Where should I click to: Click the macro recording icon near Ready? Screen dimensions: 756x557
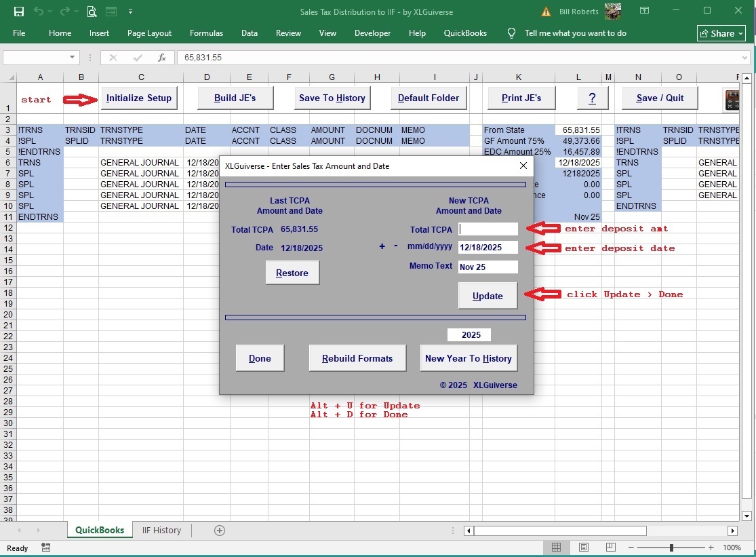pyautogui.click(x=45, y=548)
